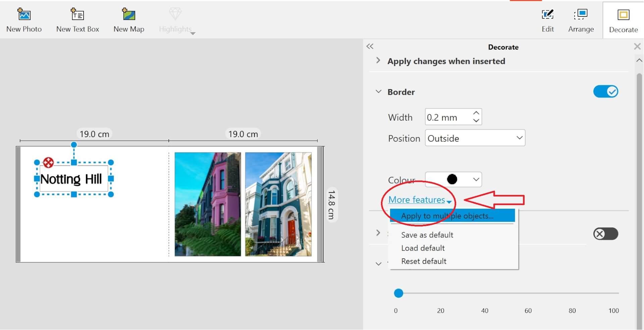644x330 pixels.
Task: Open the Edit panel icon
Action: pos(547,14)
